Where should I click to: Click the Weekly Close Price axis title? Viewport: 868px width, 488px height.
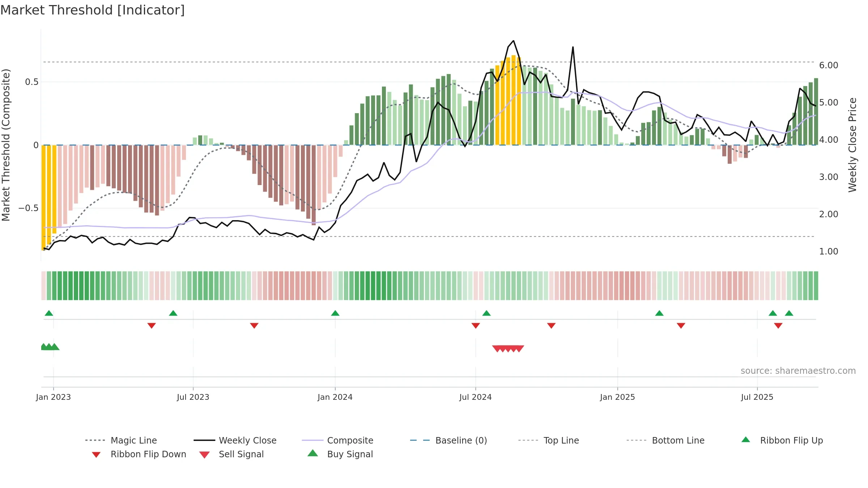point(852,145)
